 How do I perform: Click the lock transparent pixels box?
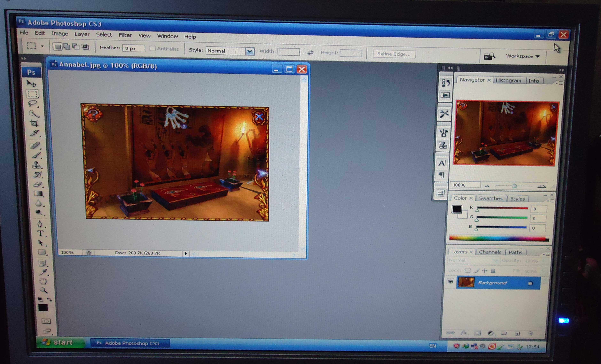tap(467, 270)
